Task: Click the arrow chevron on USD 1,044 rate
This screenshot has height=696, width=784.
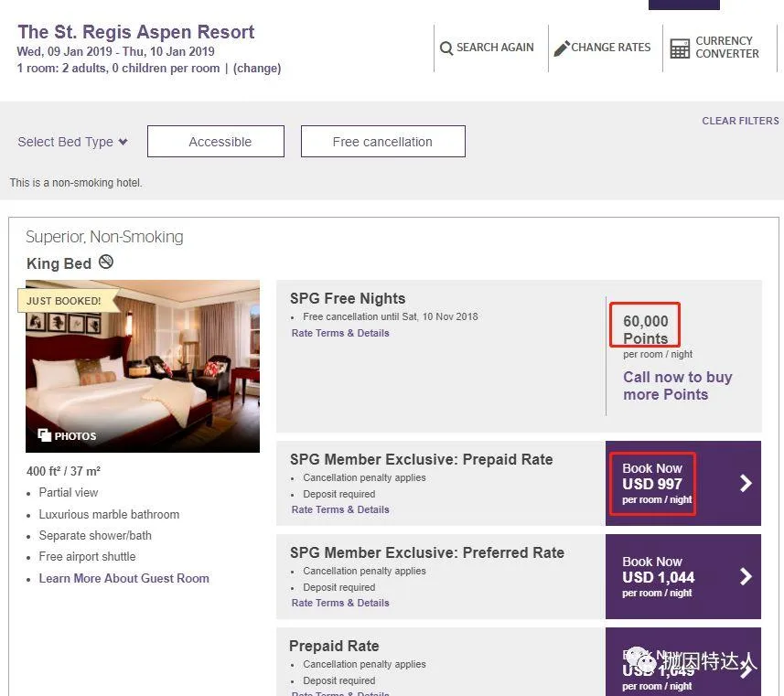Action: point(746,576)
